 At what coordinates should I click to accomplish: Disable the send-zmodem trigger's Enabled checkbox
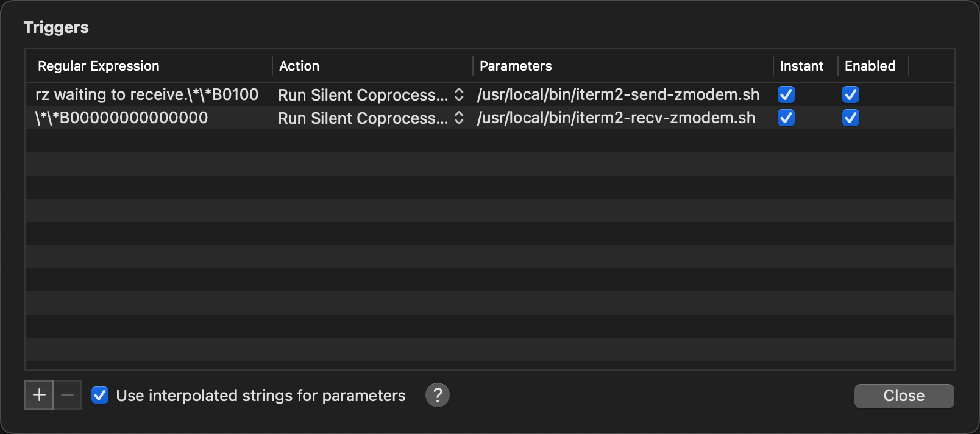pyautogui.click(x=851, y=94)
